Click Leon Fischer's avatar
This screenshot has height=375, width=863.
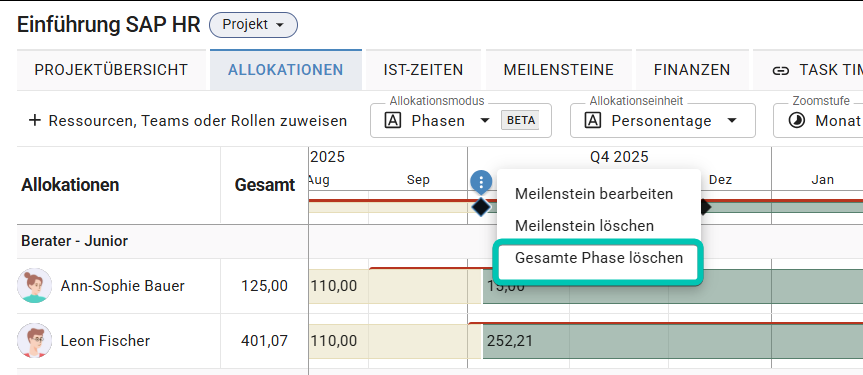[x=35, y=341]
